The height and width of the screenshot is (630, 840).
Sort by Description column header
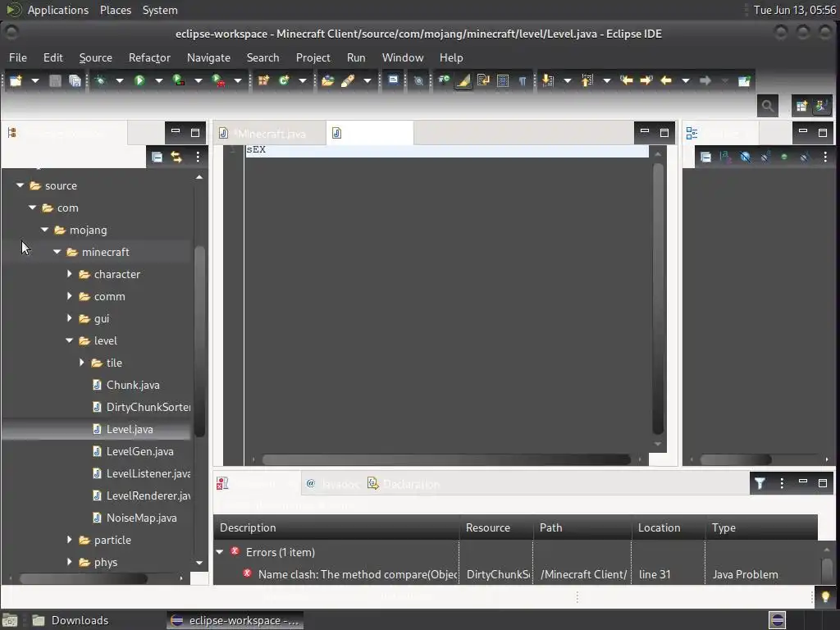coord(336,527)
